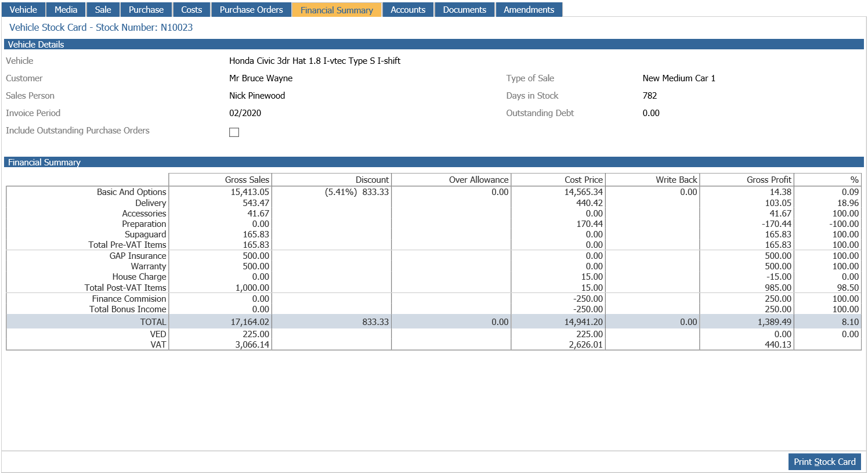Open the Sale tab
The width and height of the screenshot is (868, 473).
click(103, 10)
